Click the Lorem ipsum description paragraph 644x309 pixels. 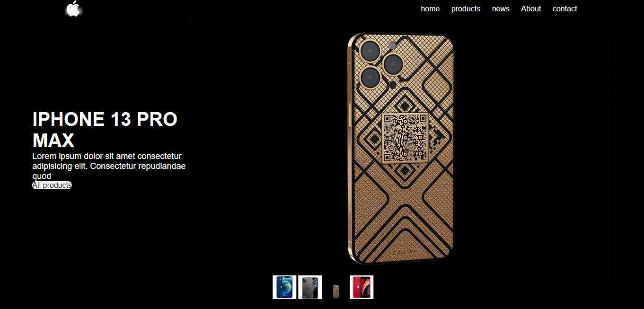(x=109, y=166)
